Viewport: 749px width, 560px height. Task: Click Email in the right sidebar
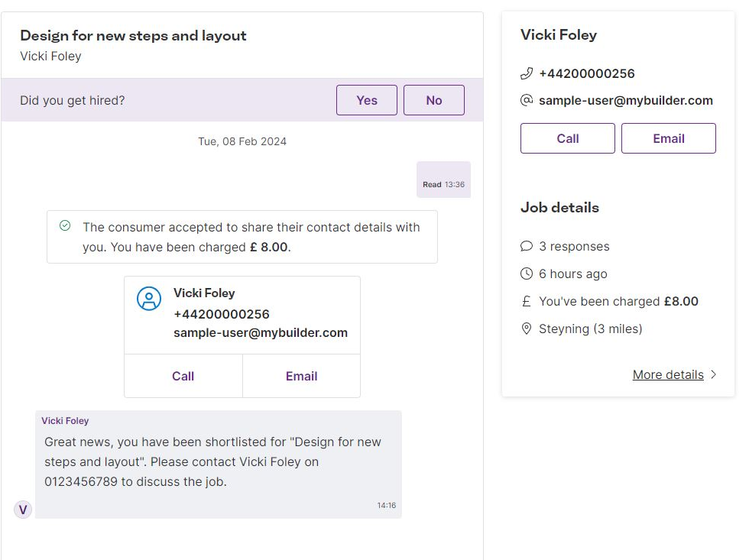[x=669, y=138]
